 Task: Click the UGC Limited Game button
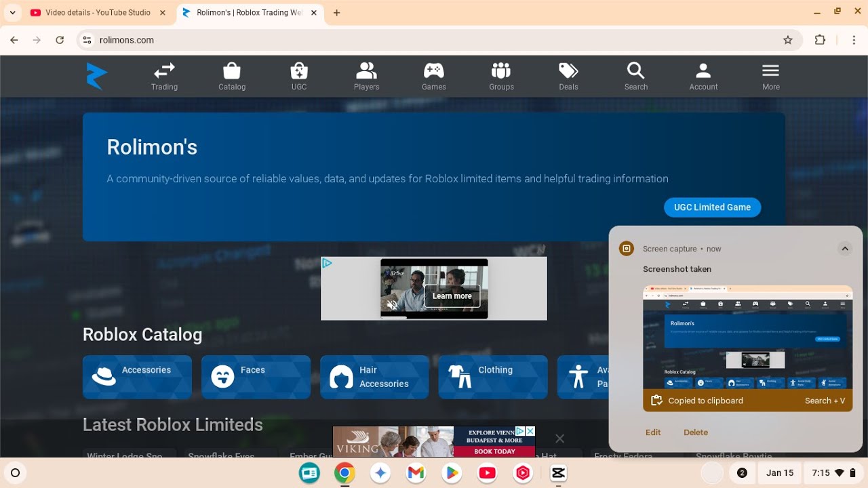[x=712, y=207]
